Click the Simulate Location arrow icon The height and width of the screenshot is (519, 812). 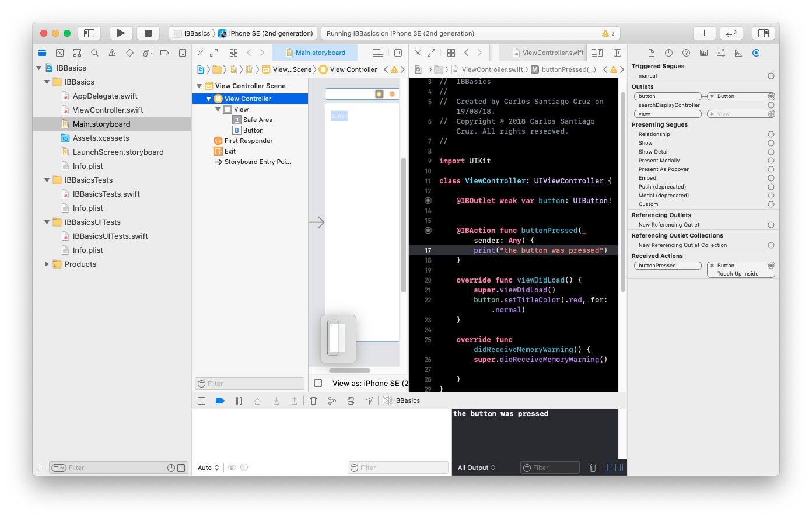click(x=369, y=400)
